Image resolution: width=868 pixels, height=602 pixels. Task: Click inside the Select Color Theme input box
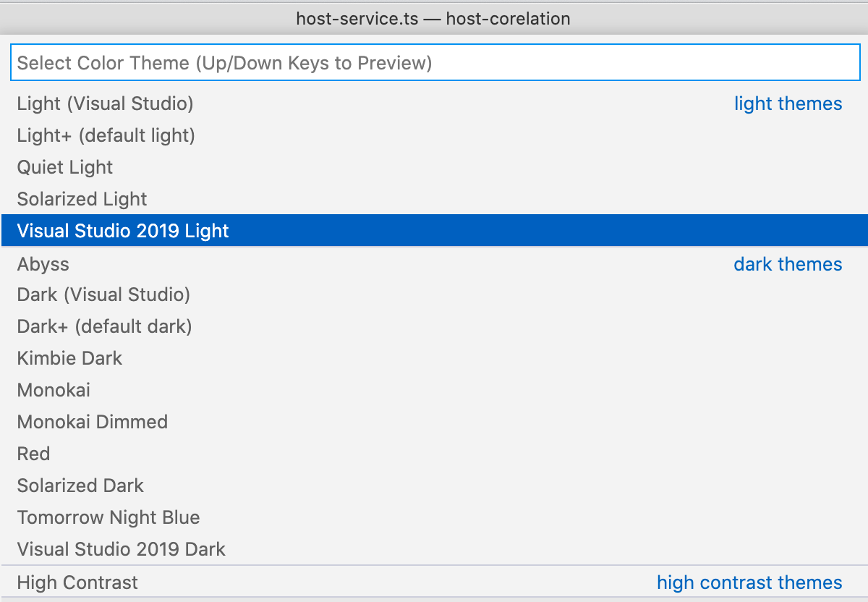click(434, 62)
